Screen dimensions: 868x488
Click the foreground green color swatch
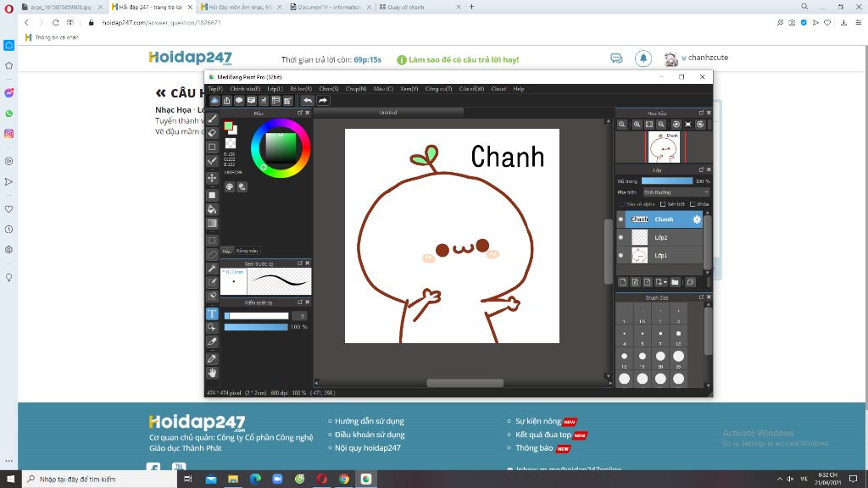(x=228, y=126)
